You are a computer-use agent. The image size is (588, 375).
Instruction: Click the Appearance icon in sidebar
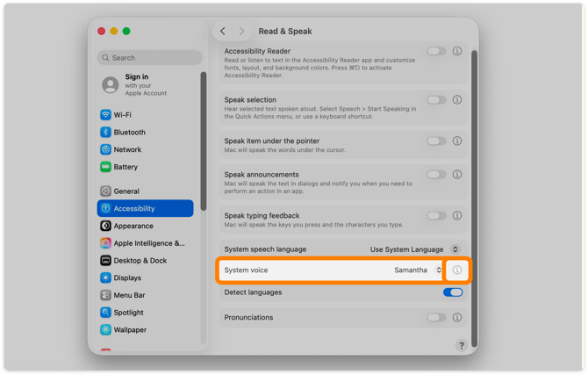click(x=105, y=226)
